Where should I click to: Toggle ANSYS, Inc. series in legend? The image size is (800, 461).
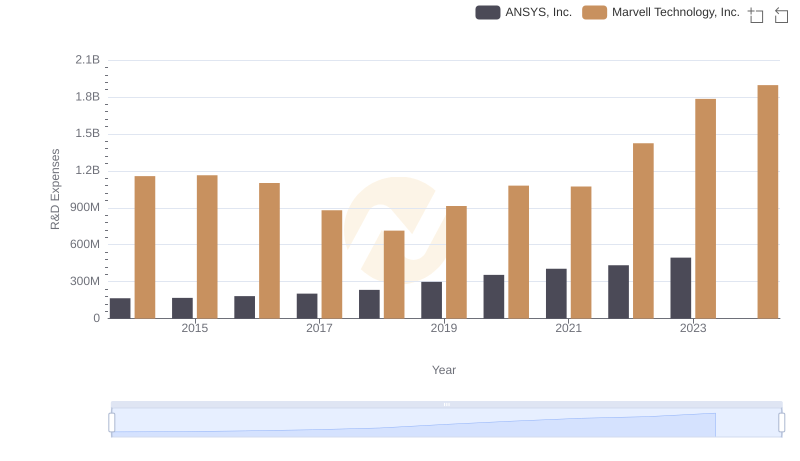523,12
